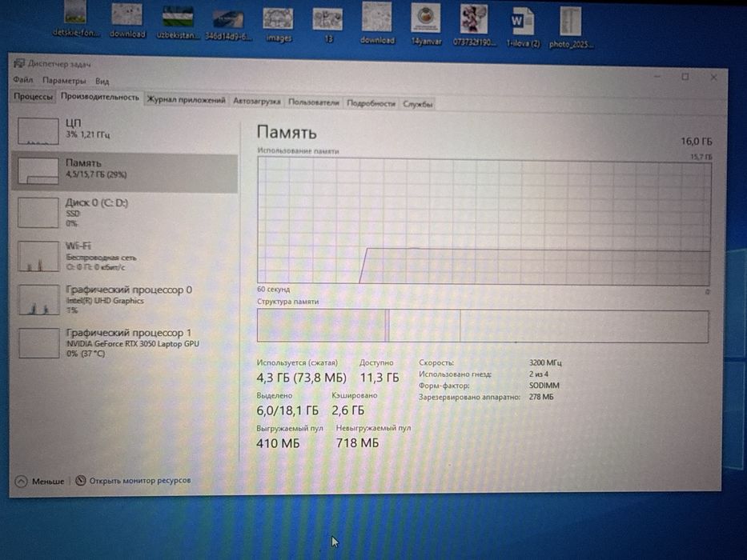
Task: Select Графический процессор 0 Intel UHD
Action: click(125, 299)
